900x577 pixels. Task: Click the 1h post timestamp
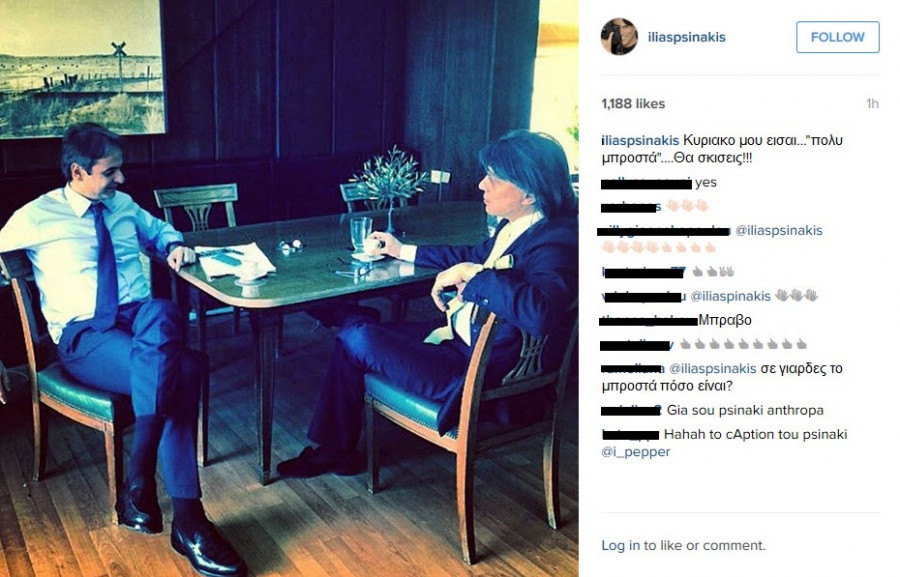coord(872,104)
